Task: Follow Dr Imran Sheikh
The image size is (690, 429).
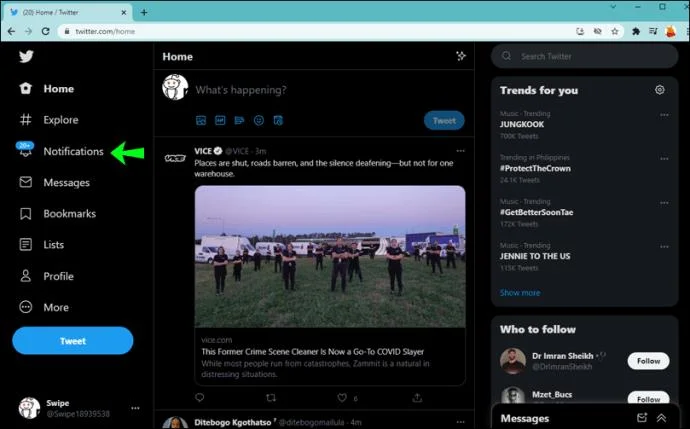Action: 648,361
